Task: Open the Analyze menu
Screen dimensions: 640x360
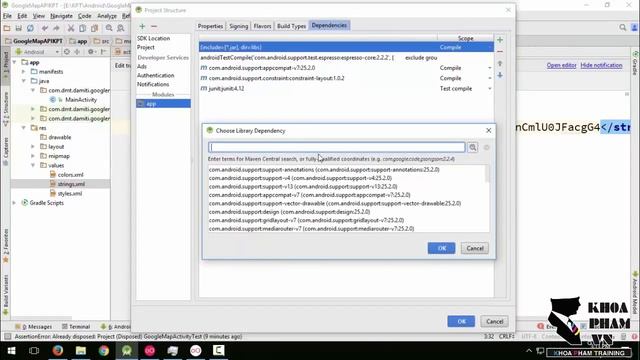Action: pos(107,16)
